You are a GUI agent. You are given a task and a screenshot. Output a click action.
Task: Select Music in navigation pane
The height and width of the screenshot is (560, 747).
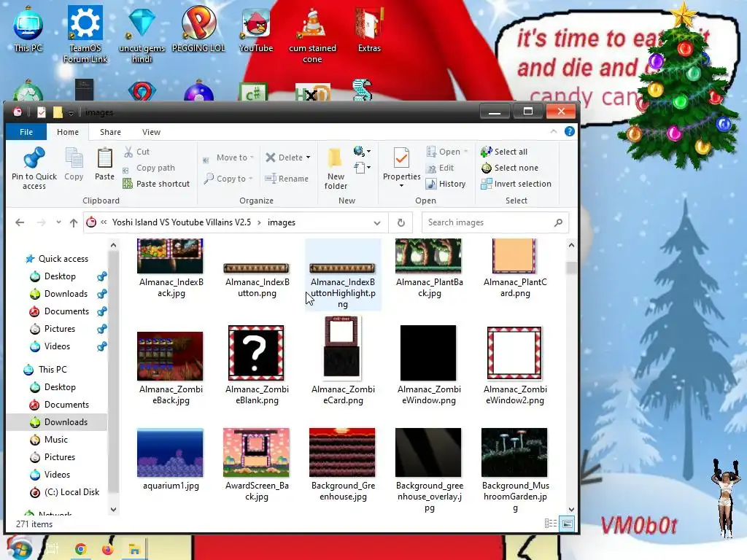click(x=55, y=440)
